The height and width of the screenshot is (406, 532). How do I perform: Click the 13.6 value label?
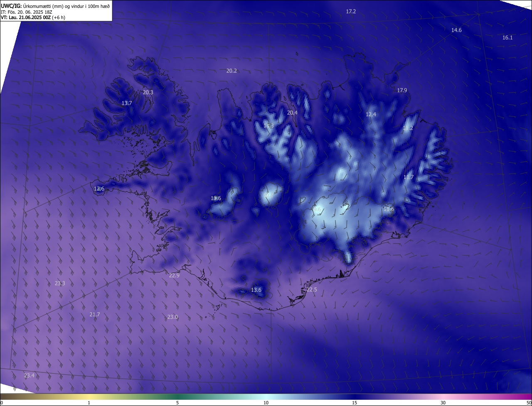[x=256, y=290]
